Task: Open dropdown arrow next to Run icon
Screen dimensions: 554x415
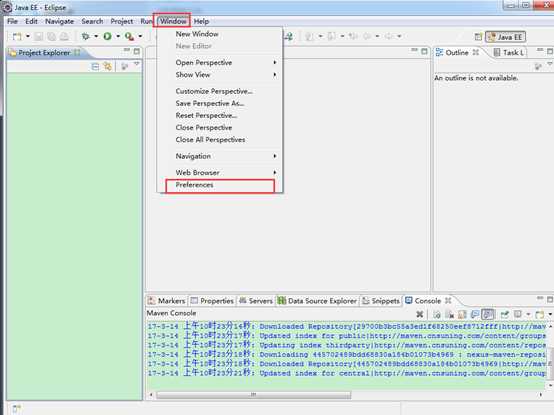Action: click(118, 36)
